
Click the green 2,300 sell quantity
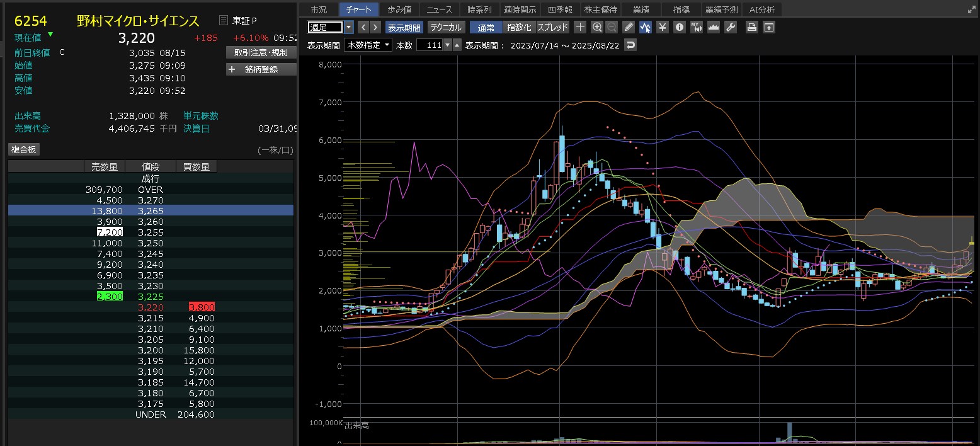point(110,296)
